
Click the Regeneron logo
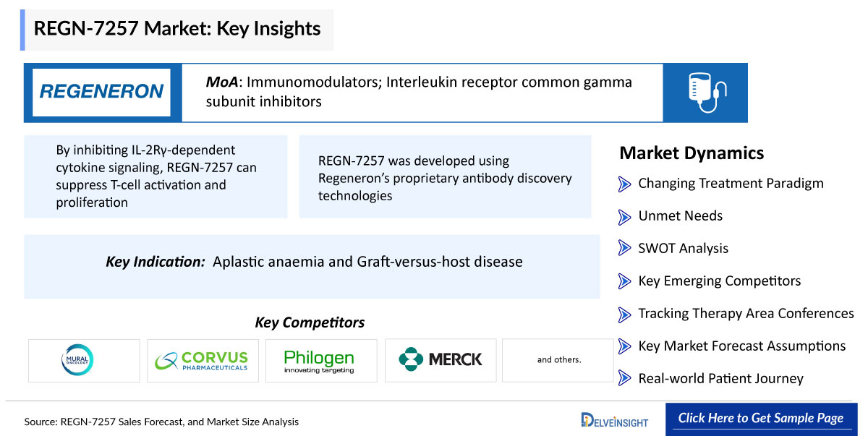pos(101,93)
